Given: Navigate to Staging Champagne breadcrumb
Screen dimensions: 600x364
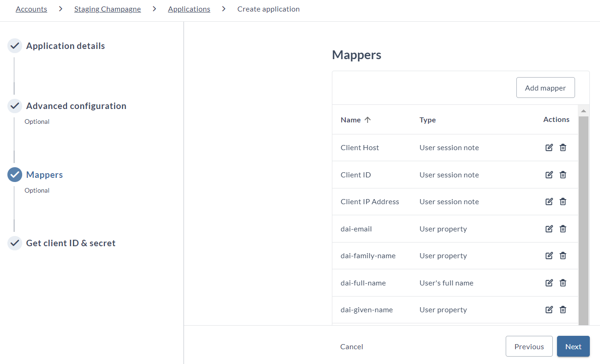Looking at the screenshot, I should 108,9.
